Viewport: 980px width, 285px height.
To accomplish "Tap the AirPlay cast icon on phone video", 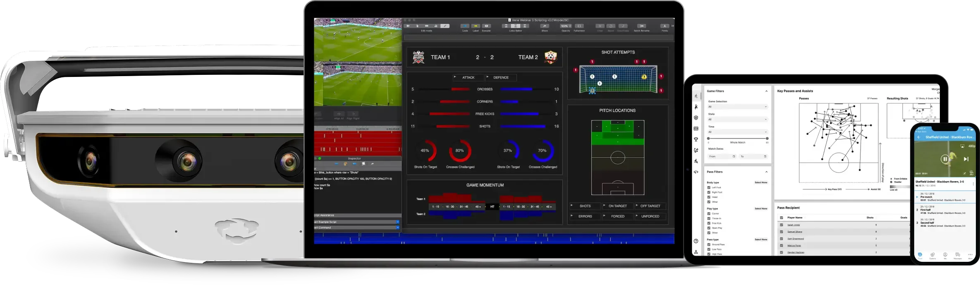I will (962, 146).
